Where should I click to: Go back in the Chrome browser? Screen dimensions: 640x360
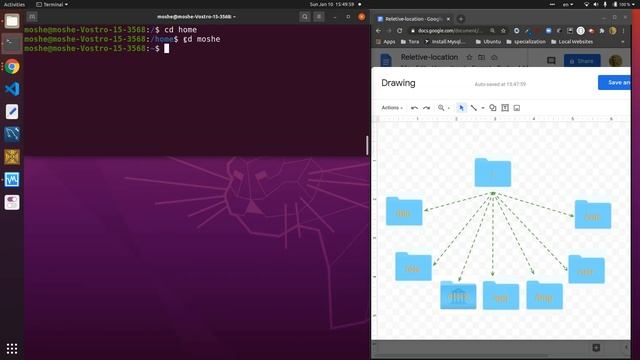coord(378,31)
